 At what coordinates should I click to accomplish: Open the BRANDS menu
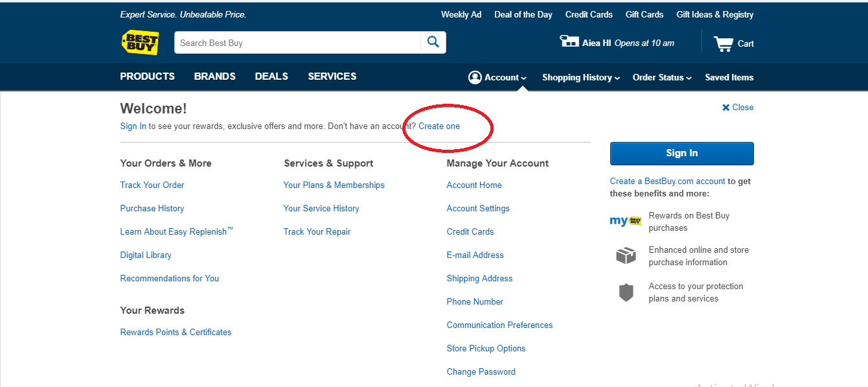pos(215,76)
